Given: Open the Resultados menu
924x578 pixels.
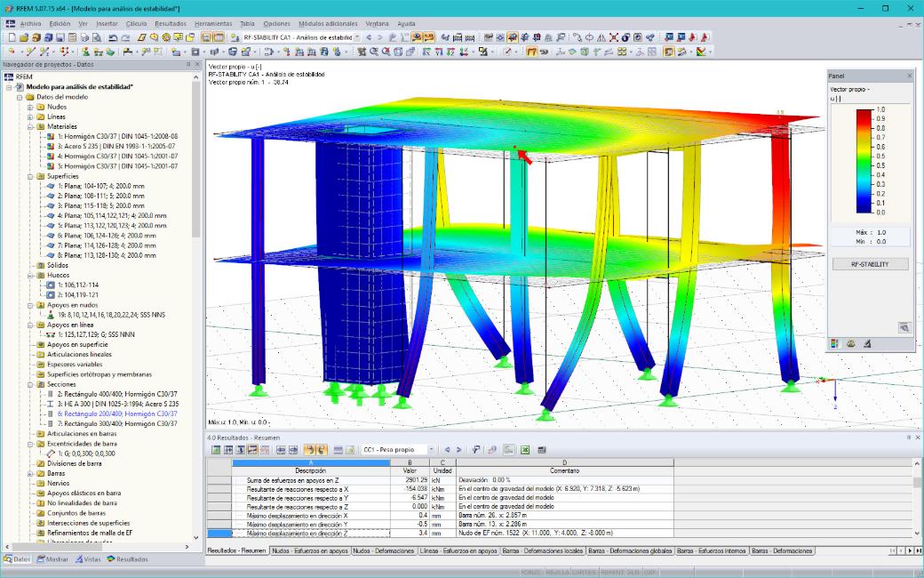Looking at the screenshot, I should coord(171,24).
